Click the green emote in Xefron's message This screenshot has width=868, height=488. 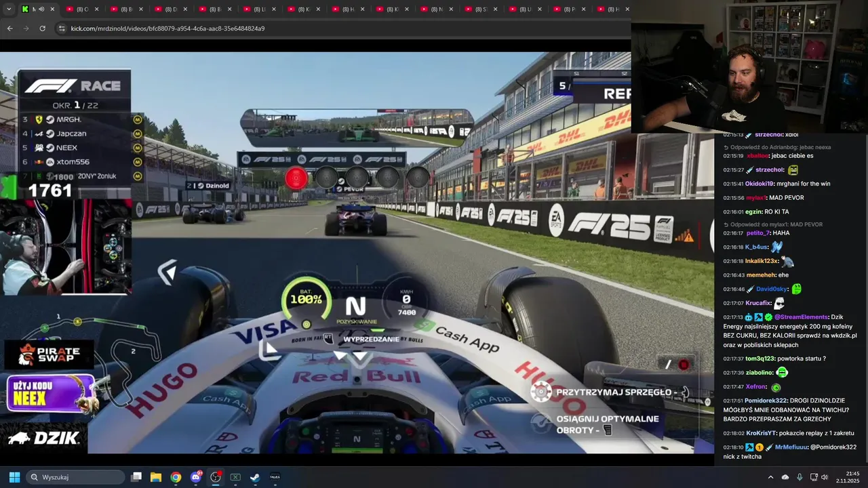776,387
